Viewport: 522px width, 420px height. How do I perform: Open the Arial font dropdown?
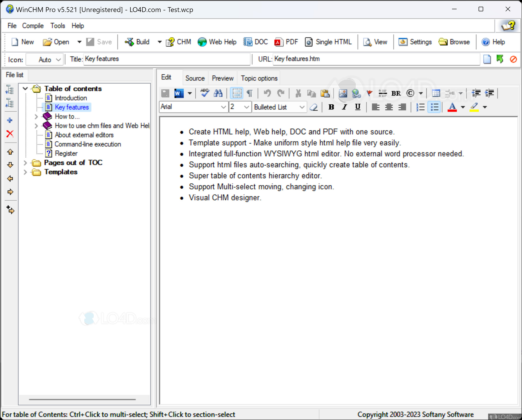pos(223,107)
